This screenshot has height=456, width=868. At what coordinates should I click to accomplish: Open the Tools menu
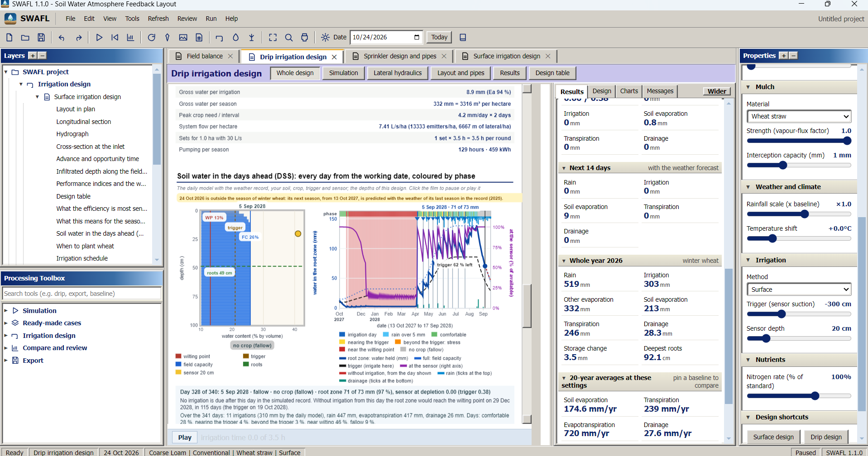132,19
